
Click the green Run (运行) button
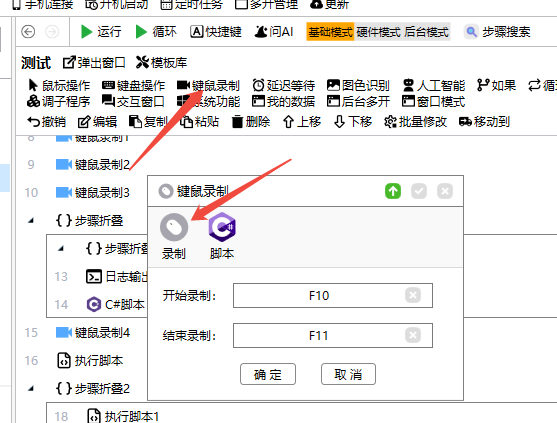101,32
